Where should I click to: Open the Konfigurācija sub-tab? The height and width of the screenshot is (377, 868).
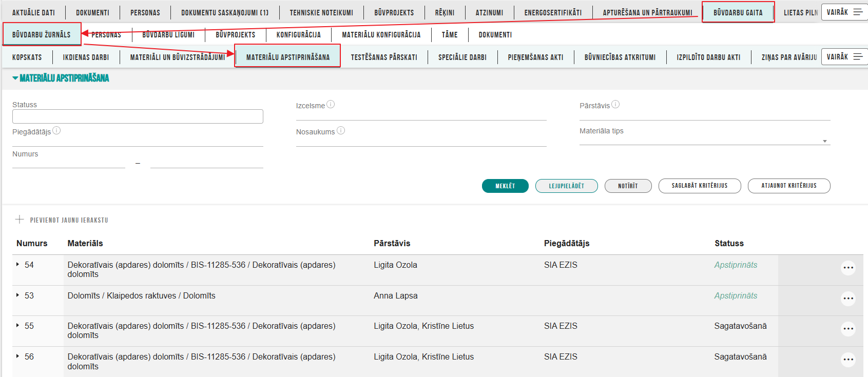(299, 35)
